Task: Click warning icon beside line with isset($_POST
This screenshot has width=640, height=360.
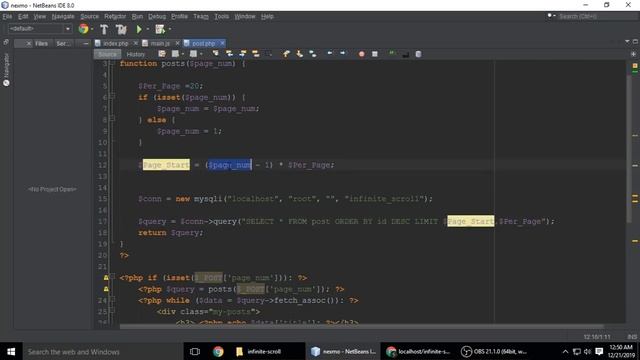Action: pos(106,278)
